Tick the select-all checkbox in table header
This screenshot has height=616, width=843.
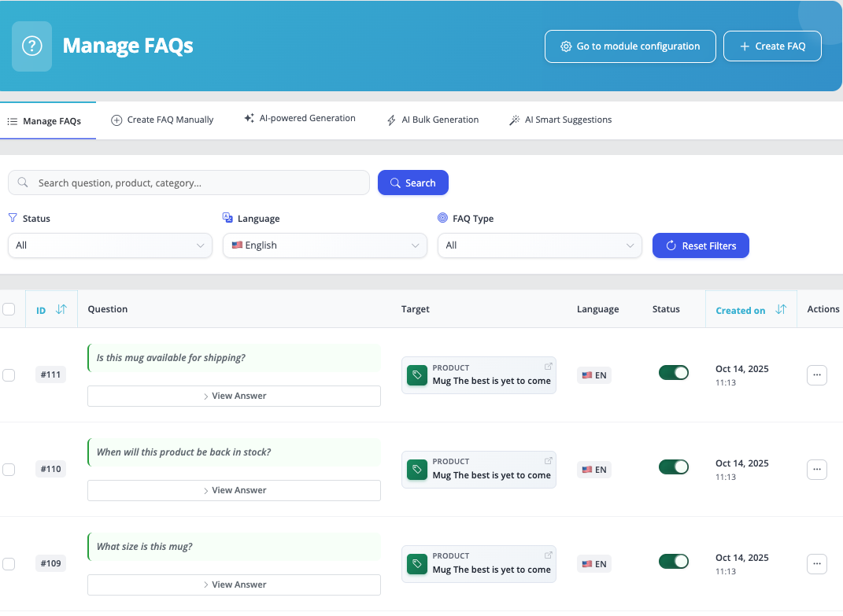click(9, 309)
